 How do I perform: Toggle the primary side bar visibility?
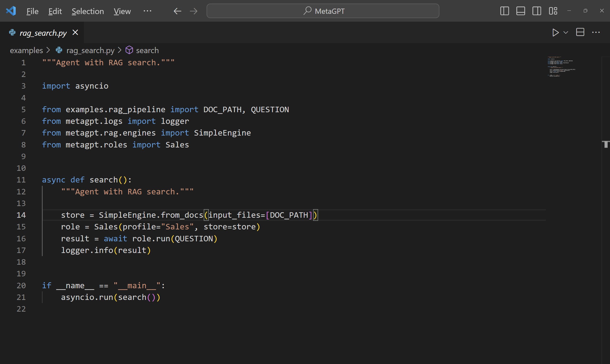tap(504, 11)
